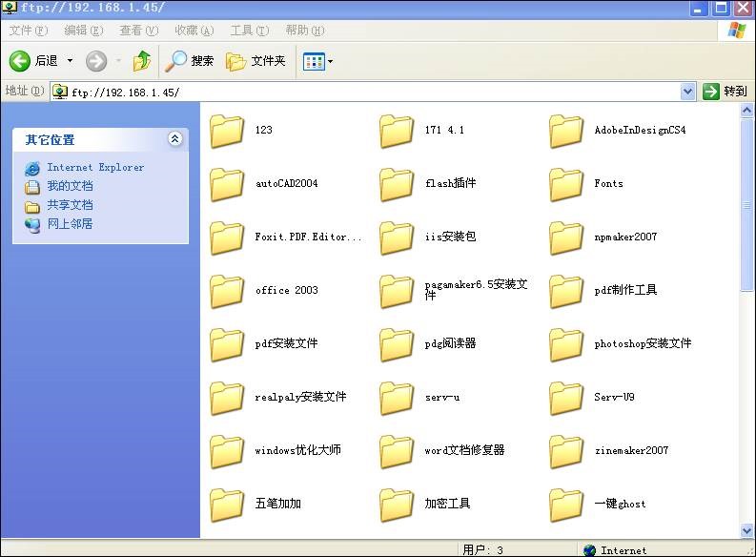Maximize the FTP window

point(722,9)
